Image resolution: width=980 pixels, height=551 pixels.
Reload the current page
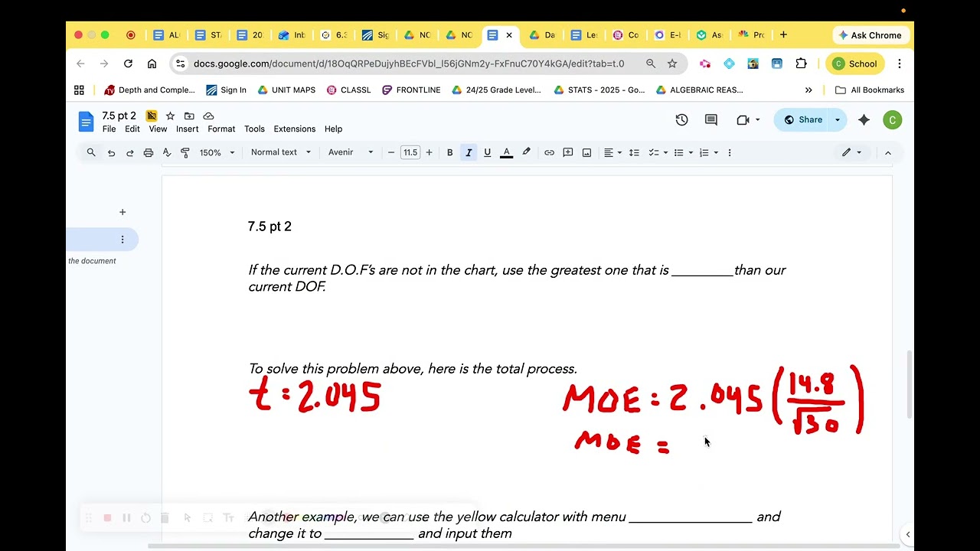[x=128, y=64]
